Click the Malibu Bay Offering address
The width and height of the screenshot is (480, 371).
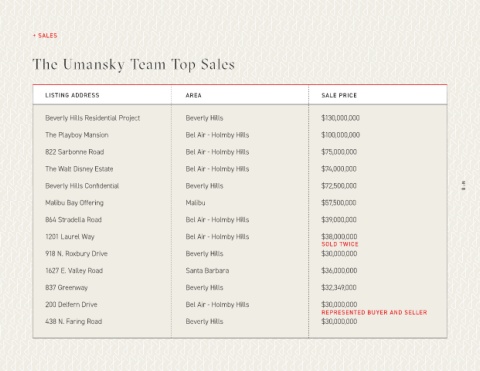[x=74, y=203]
